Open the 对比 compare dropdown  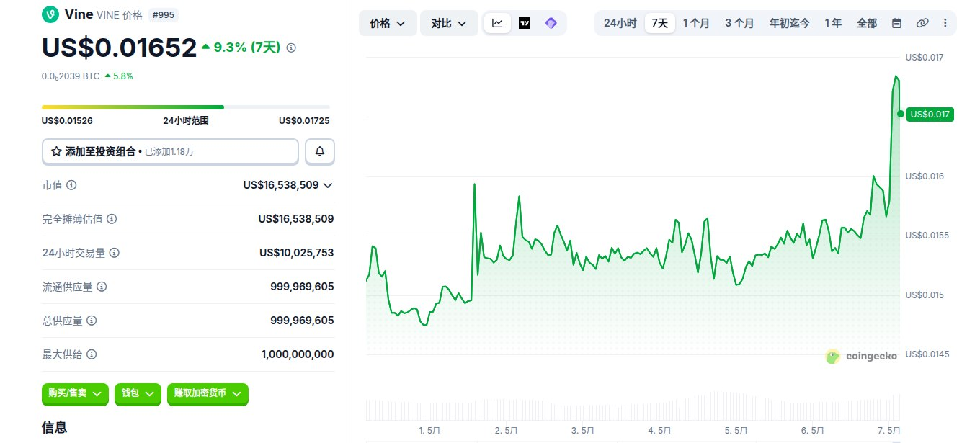tap(449, 23)
